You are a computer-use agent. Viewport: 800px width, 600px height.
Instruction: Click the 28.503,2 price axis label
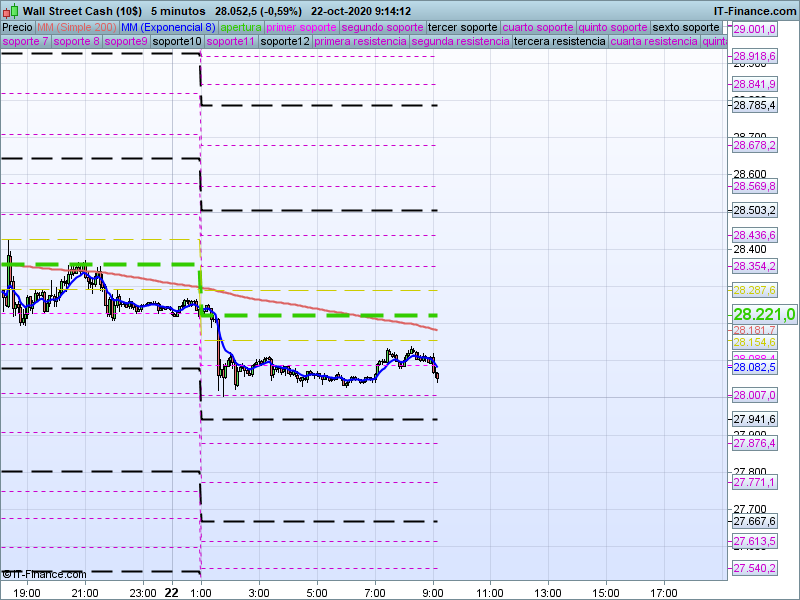(x=755, y=210)
